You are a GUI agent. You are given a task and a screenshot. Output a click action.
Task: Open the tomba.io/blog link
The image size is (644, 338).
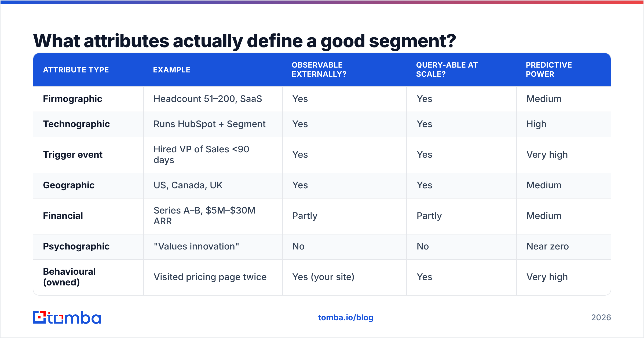point(346,318)
